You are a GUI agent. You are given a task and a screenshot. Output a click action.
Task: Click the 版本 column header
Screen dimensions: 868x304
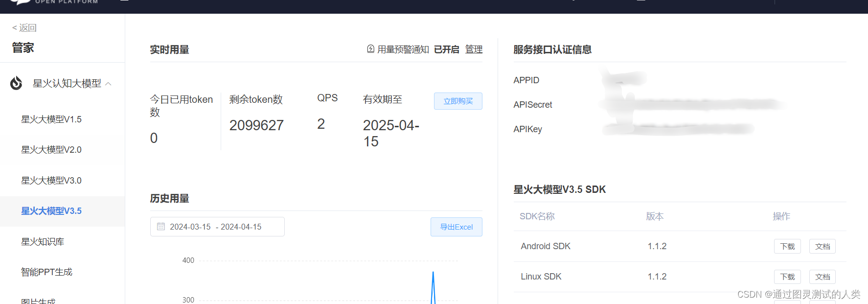[655, 216]
